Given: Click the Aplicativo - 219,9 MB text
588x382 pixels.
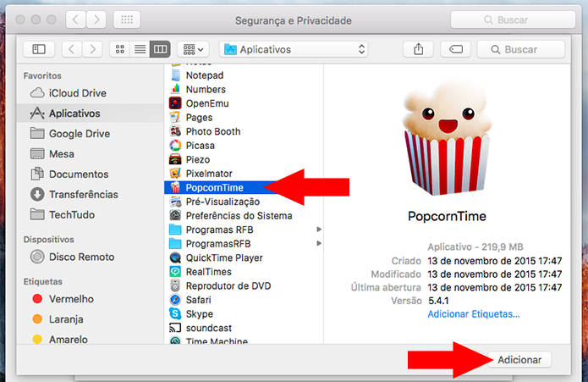Looking at the screenshot, I should (475, 247).
